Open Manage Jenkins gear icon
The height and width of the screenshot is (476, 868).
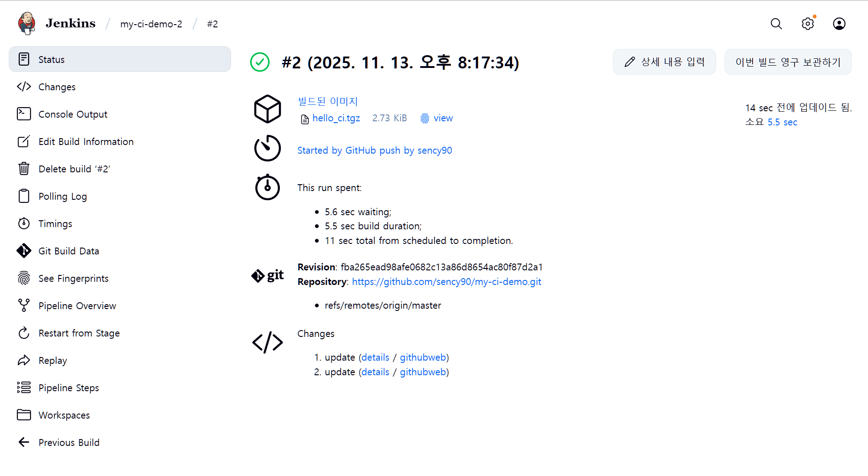807,24
